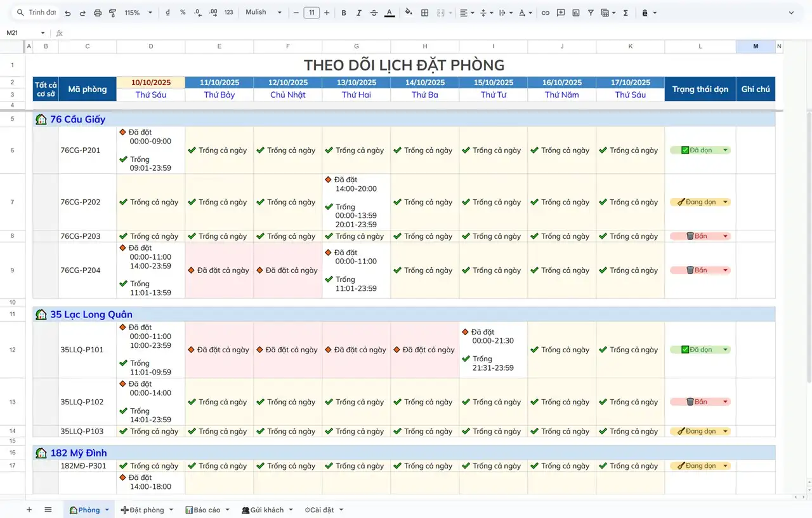Open the zoom 115% dropdown
The image size is (812, 518).
138,13
